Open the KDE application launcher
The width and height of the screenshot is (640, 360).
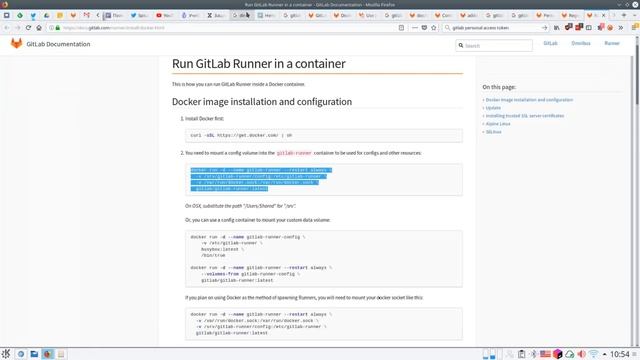pos(6,354)
